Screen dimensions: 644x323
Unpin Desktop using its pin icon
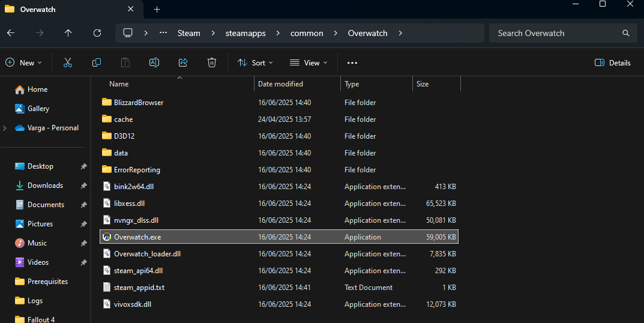[84, 166]
